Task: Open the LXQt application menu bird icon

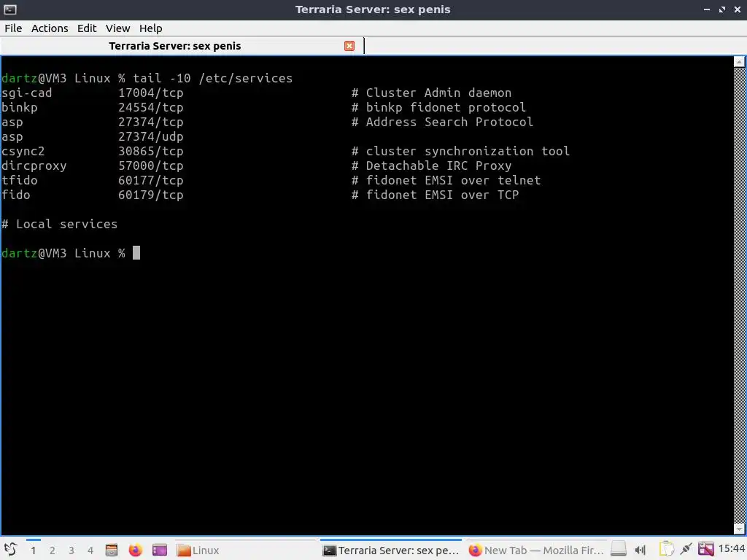Action: [10, 550]
